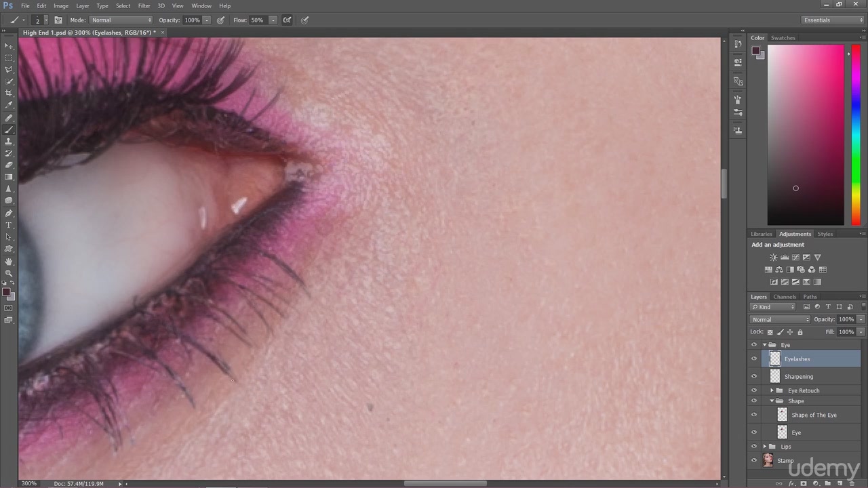Switch to the Styles tab
This screenshot has height=488, width=868.
click(x=825, y=234)
